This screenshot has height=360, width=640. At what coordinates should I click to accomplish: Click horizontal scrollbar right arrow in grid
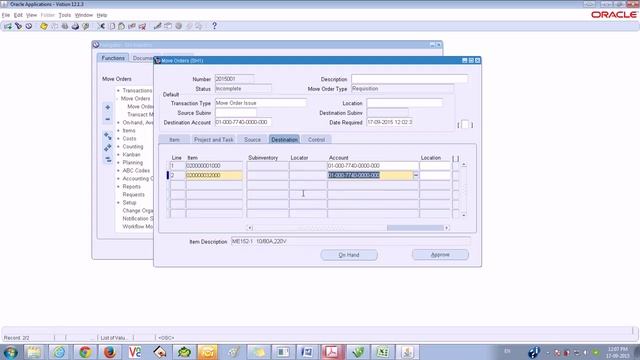tap(447, 228)
